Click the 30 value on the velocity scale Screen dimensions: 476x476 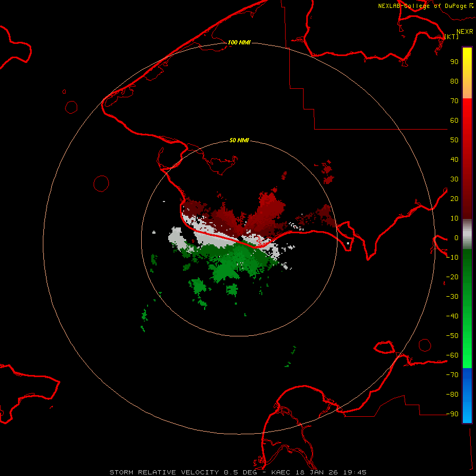coord(454,179)
